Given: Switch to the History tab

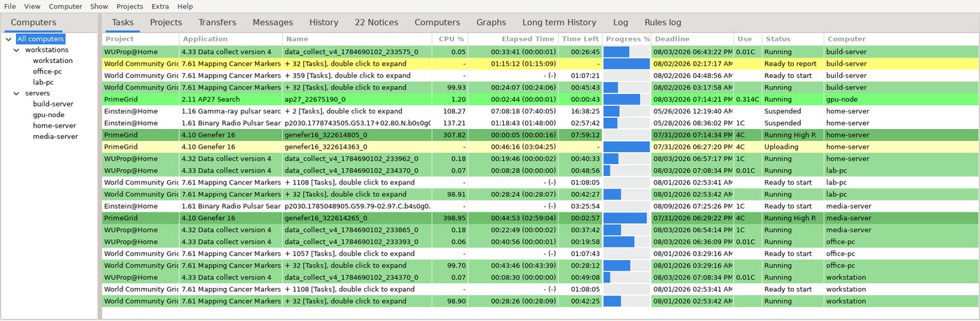Looking at the screenshot, I should [x=323, y=22].
